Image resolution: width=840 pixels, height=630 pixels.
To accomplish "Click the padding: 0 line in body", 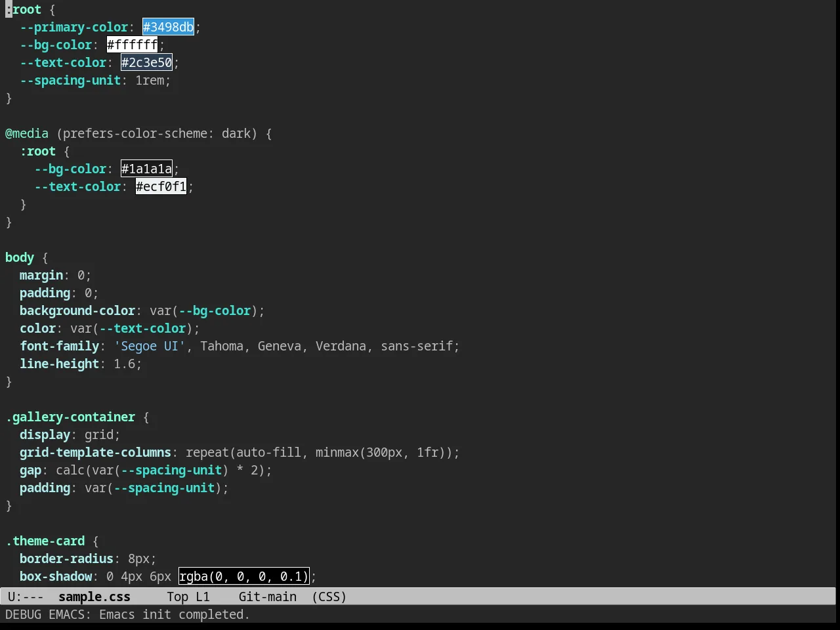I will (x=59, y=293).
